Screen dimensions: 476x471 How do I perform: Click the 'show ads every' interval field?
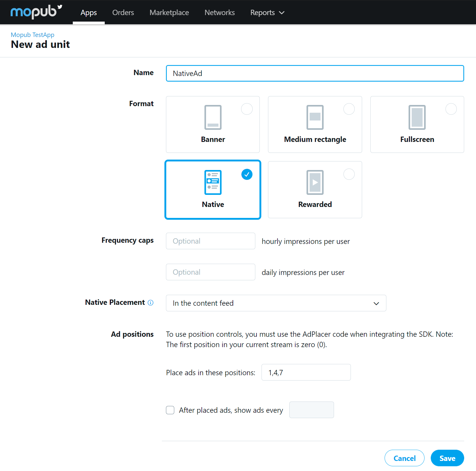coord(312,410)
